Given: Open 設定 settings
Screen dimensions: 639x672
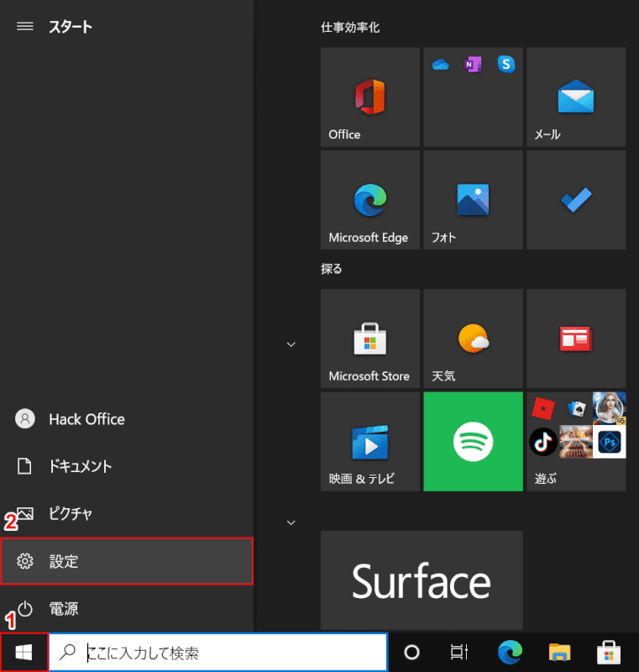Looking at the screenshot, I should [x=127, y=561].
